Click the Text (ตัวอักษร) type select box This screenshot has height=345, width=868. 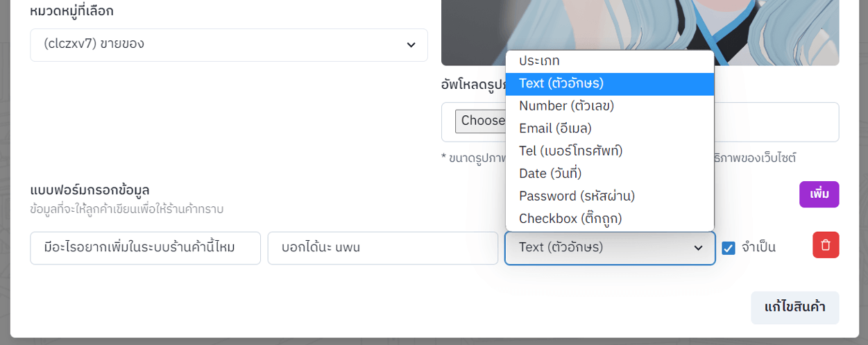(610, 248)
